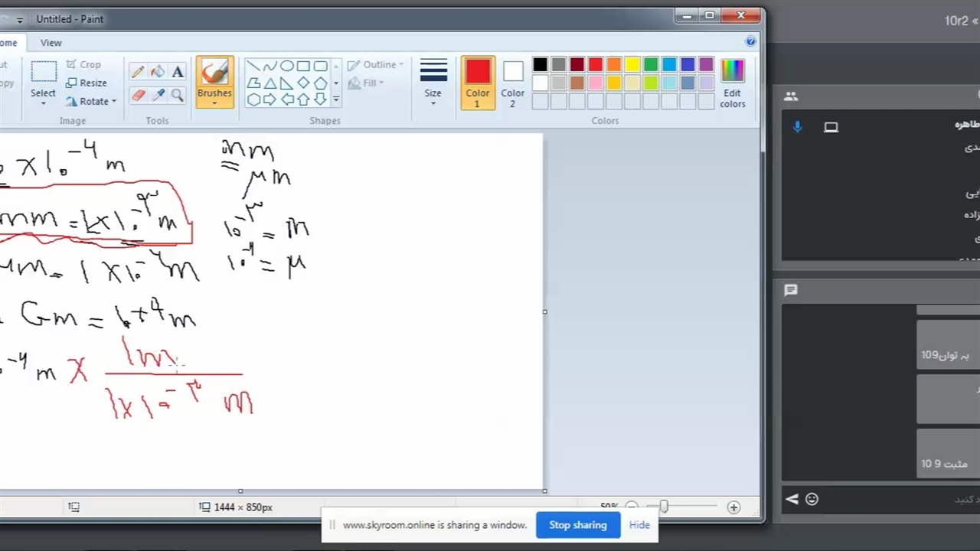
Task: Expand the shapes gallery more arrow
Action: (335, 99)
